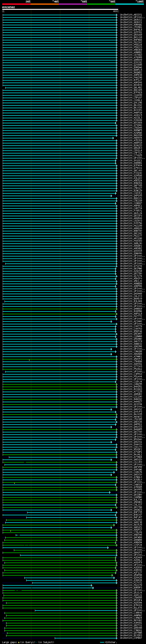This screenshot has height=644, width=146.
Task: Open hit UniRef100_Q69UI2
Action: 131,20
